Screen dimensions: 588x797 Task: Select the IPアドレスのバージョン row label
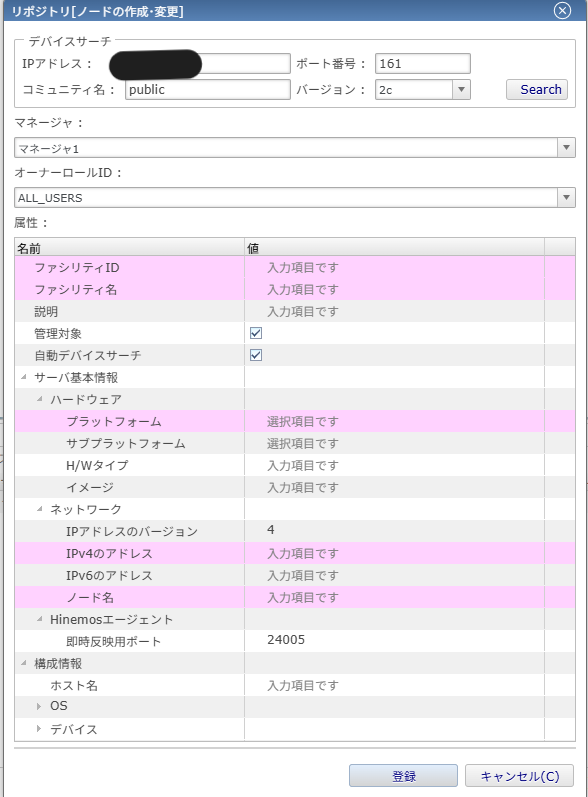(x=132, y=531)
